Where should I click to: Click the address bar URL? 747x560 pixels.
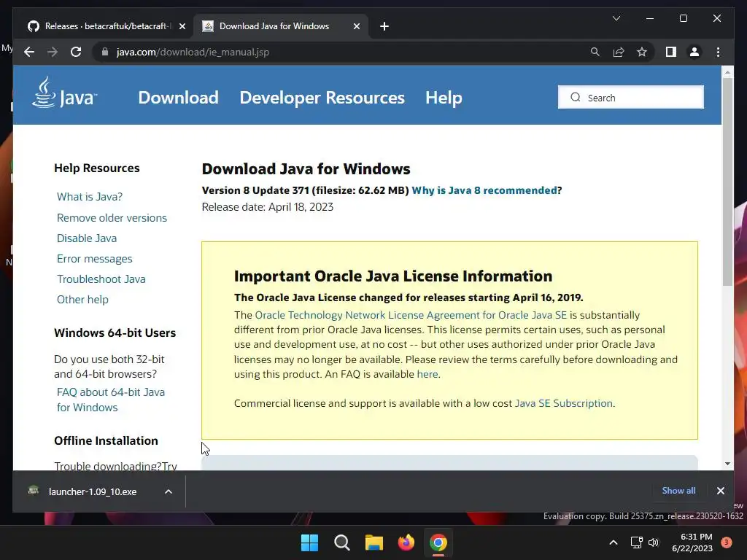pyautogui.click(x=193, y=52)
